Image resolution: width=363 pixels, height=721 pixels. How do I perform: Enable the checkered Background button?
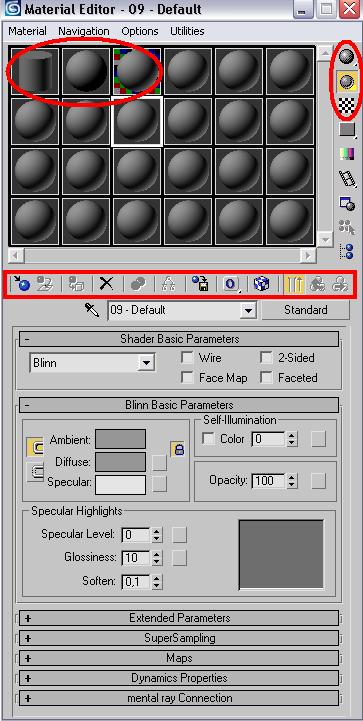coord(347,105)
